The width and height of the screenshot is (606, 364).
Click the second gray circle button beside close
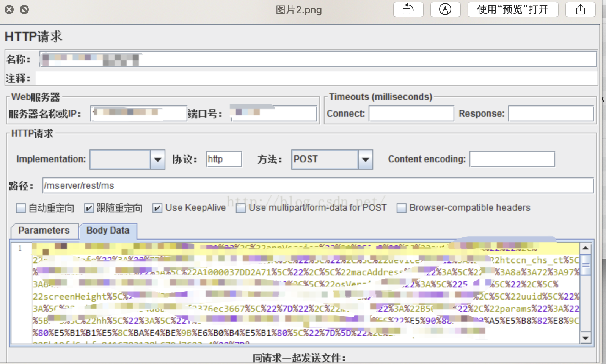[24, 9]
